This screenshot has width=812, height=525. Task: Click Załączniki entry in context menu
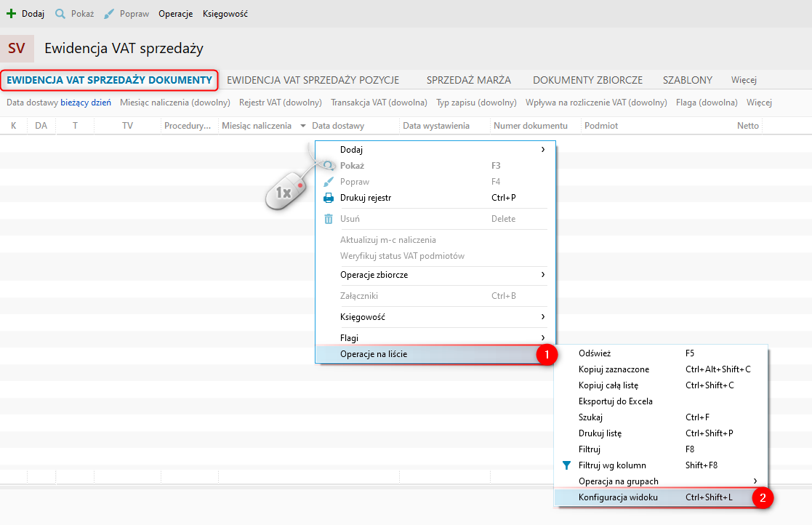click(x=435, y=296)
